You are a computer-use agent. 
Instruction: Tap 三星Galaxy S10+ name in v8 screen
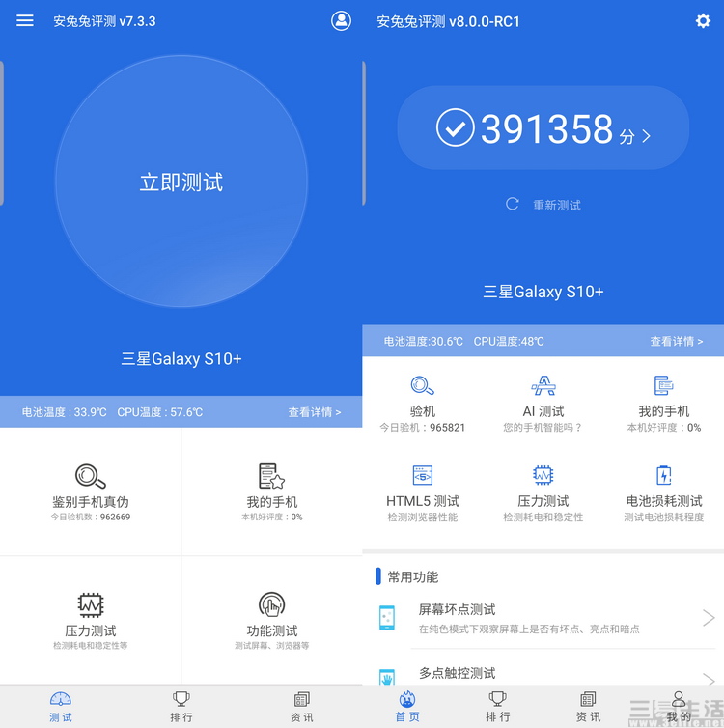coord(543,292)
